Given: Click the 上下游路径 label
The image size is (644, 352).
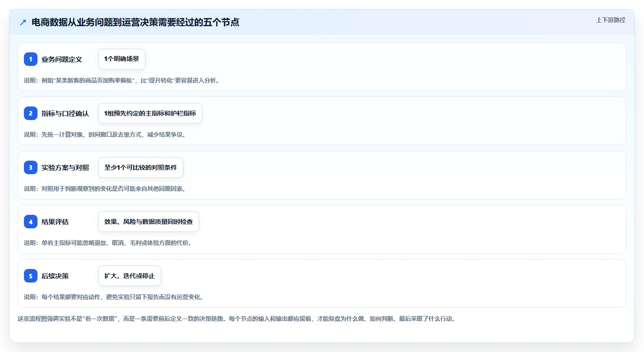Looking at the screenshot, I should [x=611, y=20].
